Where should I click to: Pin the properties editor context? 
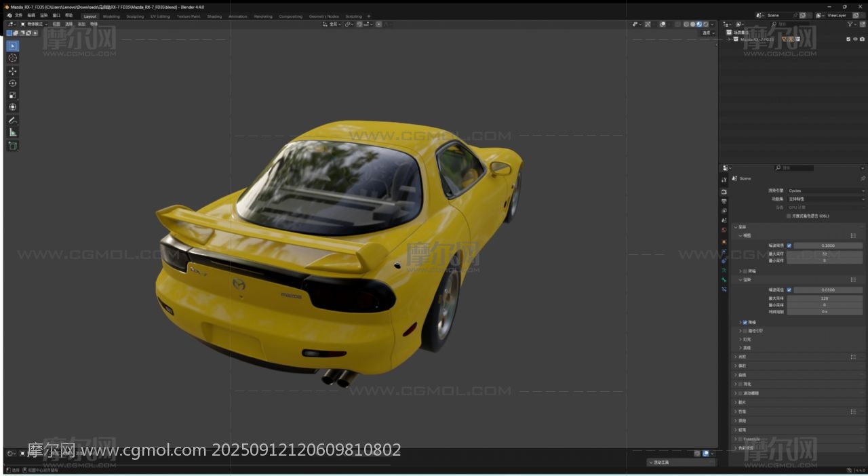point(863,178)
